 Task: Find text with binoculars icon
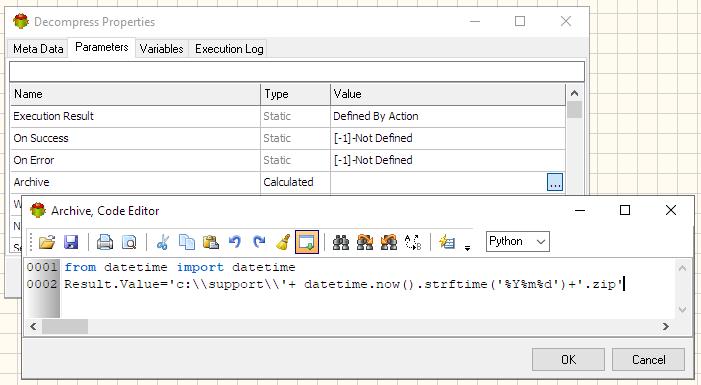(x=341, y=242)
